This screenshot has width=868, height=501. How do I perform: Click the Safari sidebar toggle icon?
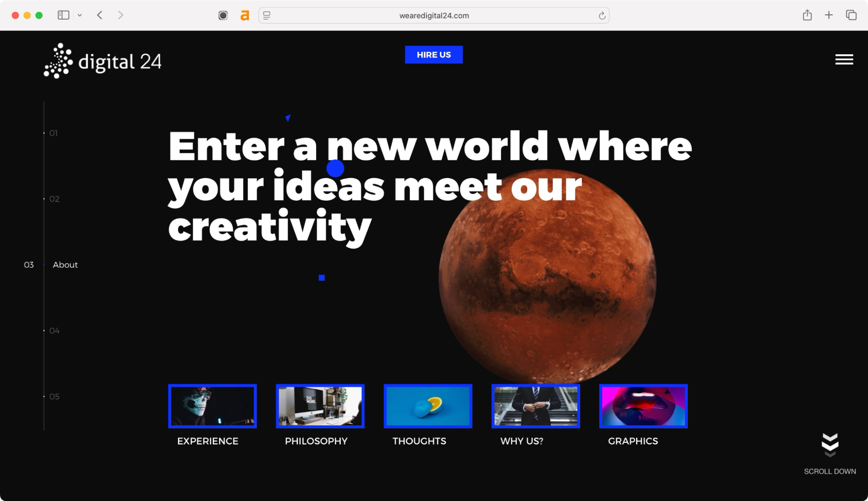pyautogui.click(x=63, y=15)
